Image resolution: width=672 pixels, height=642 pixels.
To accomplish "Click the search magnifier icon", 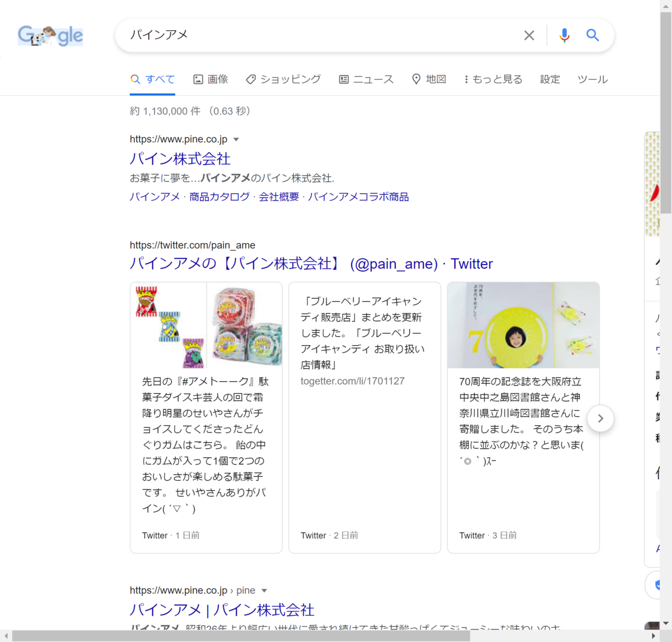I will [592, 35].
